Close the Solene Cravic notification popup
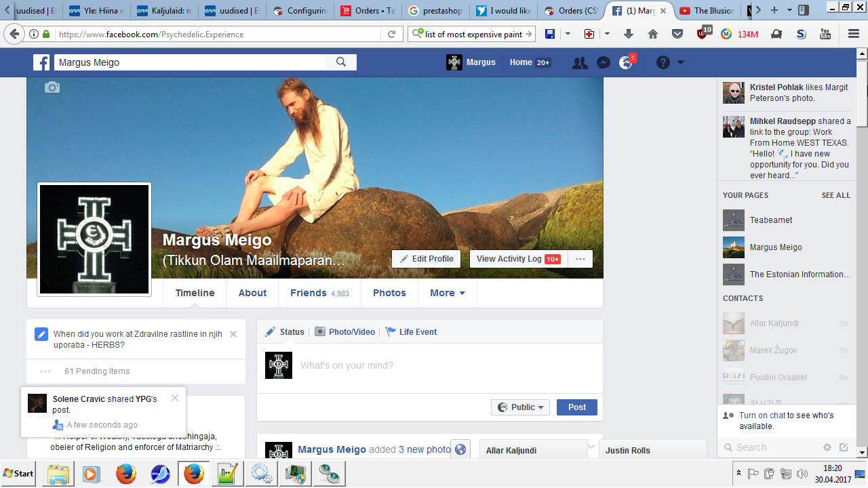868x488 pixels. click(x=175, y=398)
